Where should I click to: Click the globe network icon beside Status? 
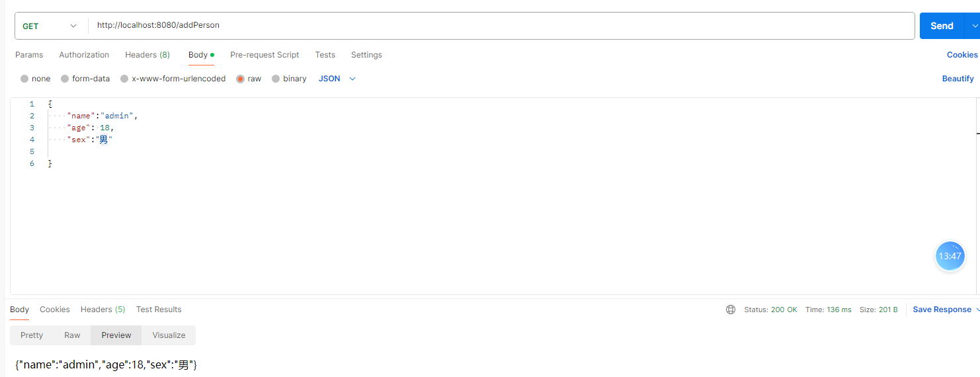click(731, 310)
